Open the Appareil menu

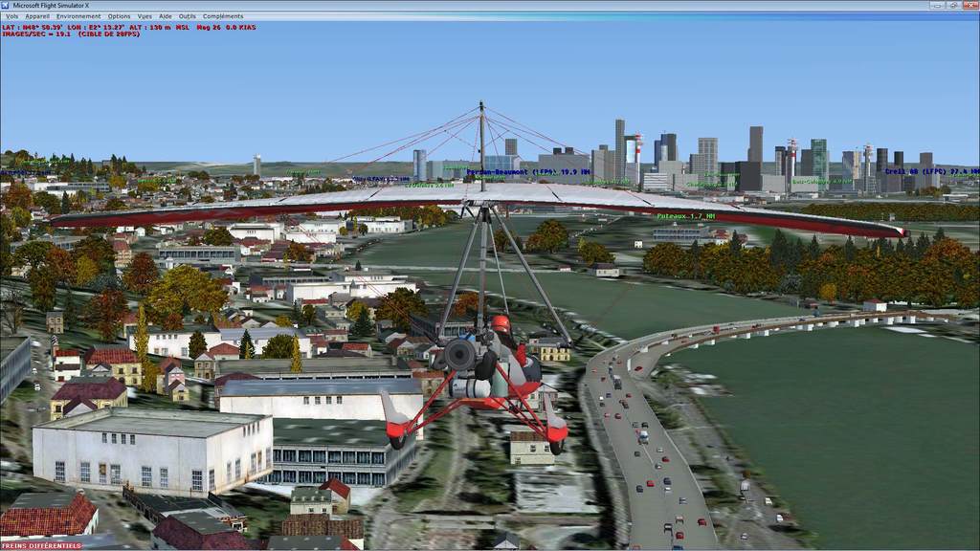tap(37, 16)
